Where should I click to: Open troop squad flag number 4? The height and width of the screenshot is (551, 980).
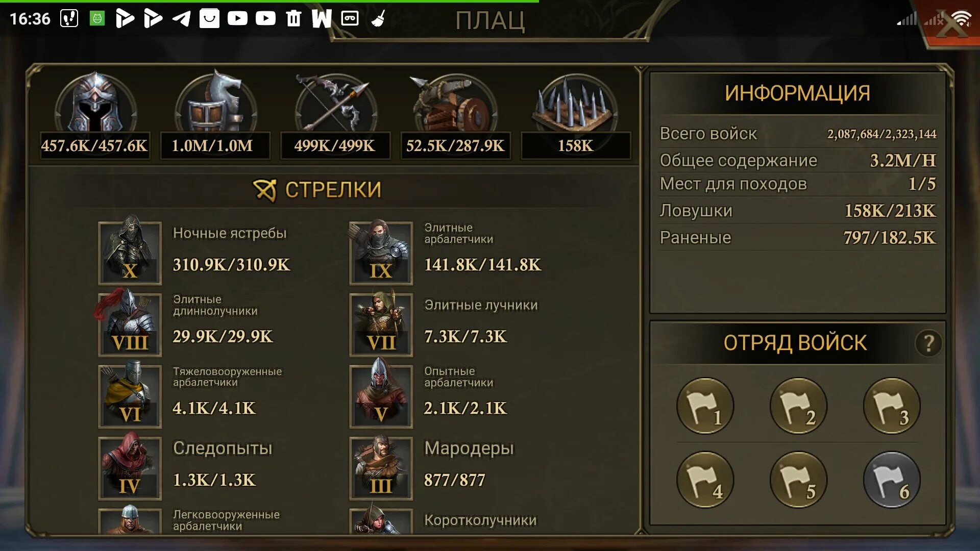[705, 480]
